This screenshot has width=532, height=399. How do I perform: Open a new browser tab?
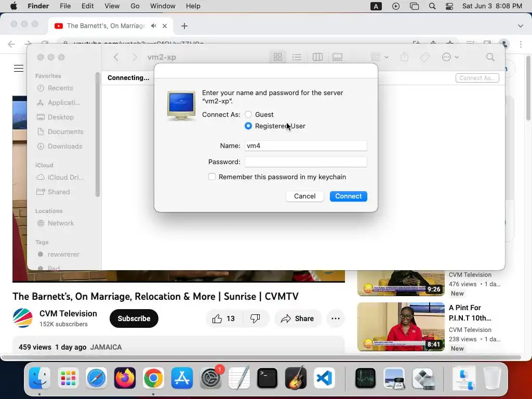pos(184,26)
